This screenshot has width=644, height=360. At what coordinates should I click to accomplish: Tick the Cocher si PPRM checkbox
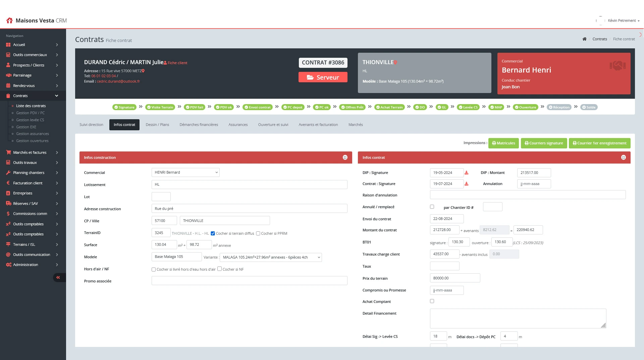click(x=258, y=233)
